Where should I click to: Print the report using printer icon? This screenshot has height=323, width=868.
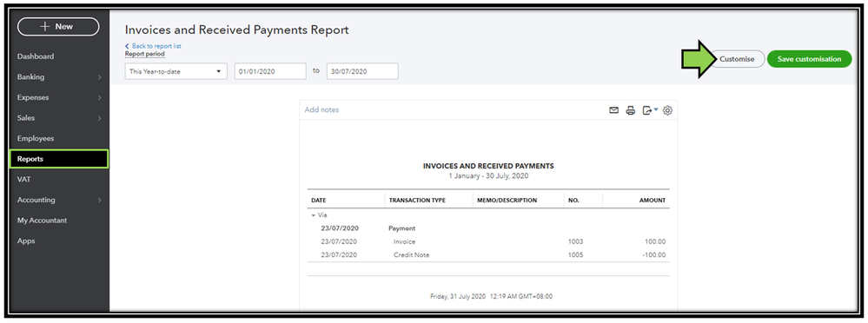630,110
